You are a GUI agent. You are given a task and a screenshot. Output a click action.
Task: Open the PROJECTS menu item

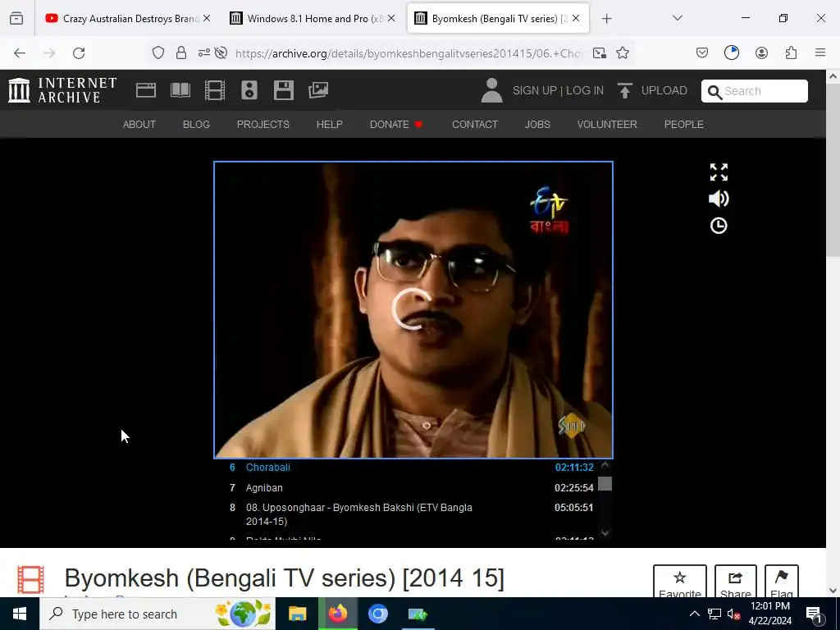pos(263,125)
